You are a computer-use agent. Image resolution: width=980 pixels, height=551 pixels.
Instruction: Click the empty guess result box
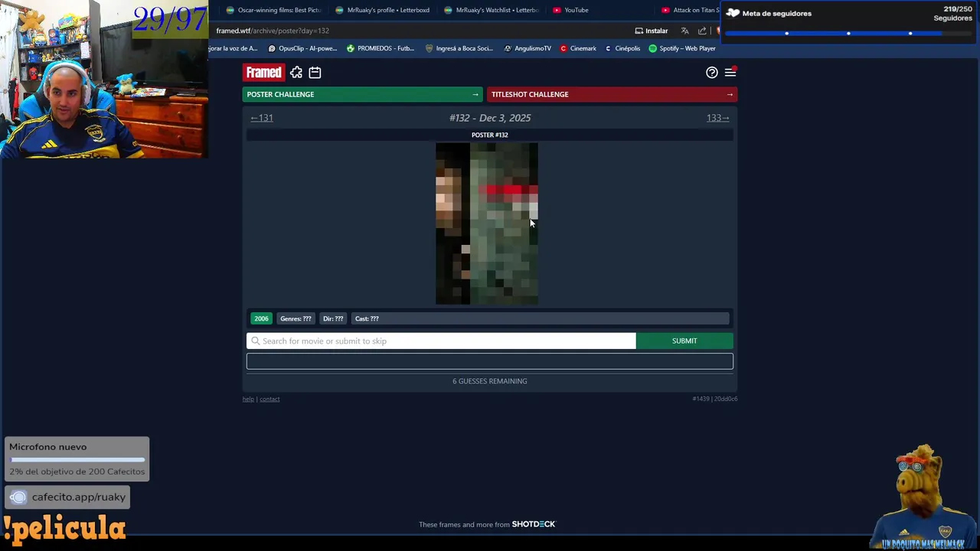click(x=490, y=361)
